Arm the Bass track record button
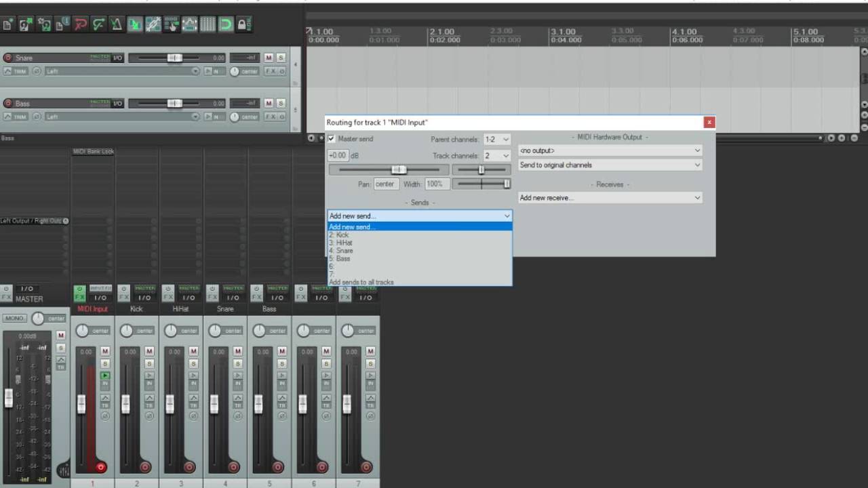 coord(8,103)
